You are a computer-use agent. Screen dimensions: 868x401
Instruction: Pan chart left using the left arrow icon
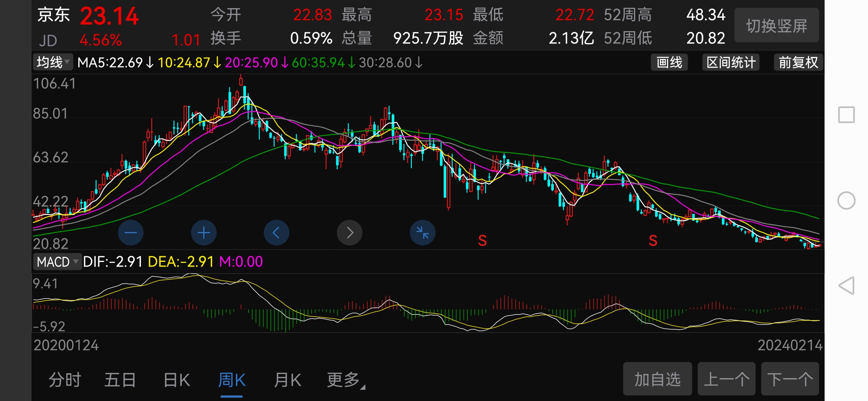(x=276, y=232)
